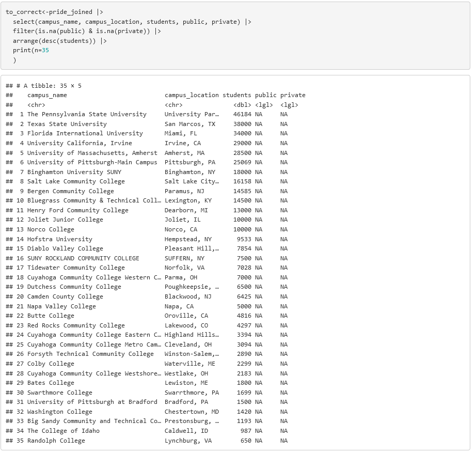
Task: Click 'Salt Lake Community College' entry
Action: [76, 182]
